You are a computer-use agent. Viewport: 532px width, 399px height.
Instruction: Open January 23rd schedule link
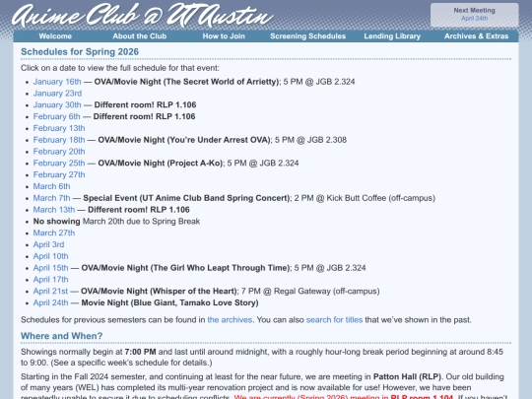pyautogui.click(x=57, y=94)
